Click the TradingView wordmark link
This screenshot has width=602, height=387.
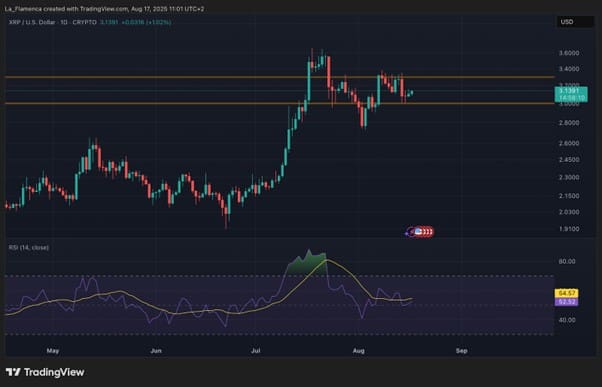coord(54,372)
